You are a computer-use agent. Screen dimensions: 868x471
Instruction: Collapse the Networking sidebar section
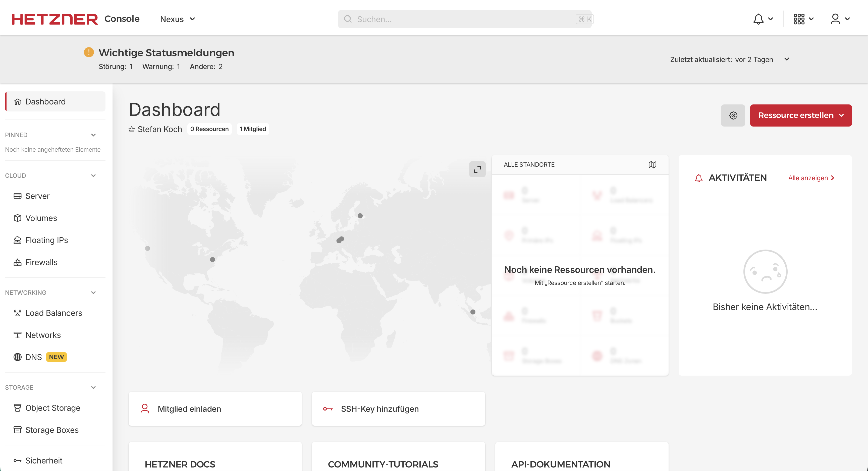(x=93, y=293)
